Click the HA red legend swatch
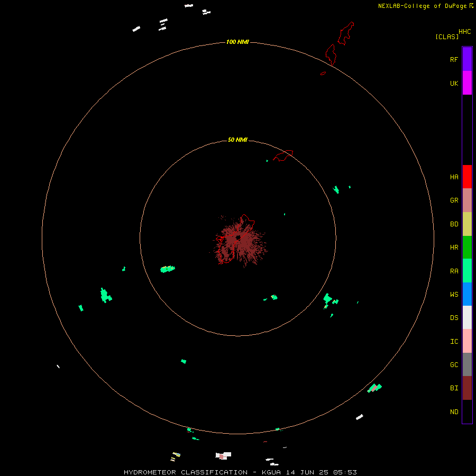 click(467, 177)
